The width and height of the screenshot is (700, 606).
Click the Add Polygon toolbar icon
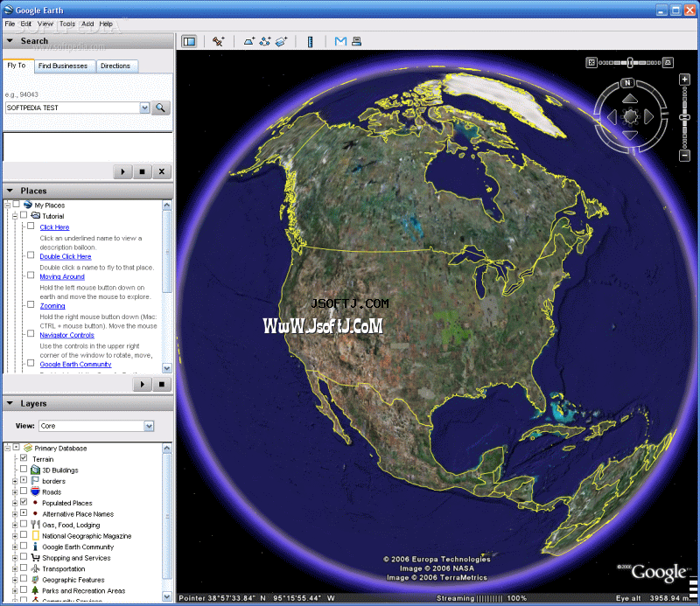click(x=249, y=41)
